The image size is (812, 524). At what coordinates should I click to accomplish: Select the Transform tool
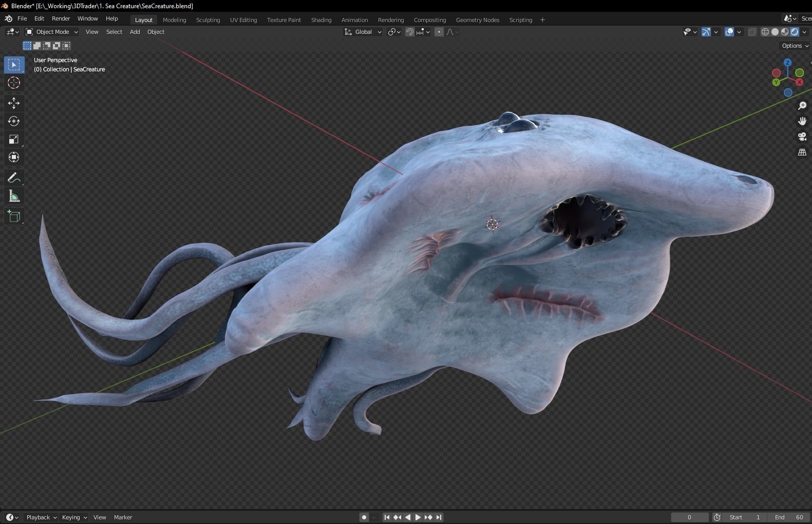click(x=14, y=157)
